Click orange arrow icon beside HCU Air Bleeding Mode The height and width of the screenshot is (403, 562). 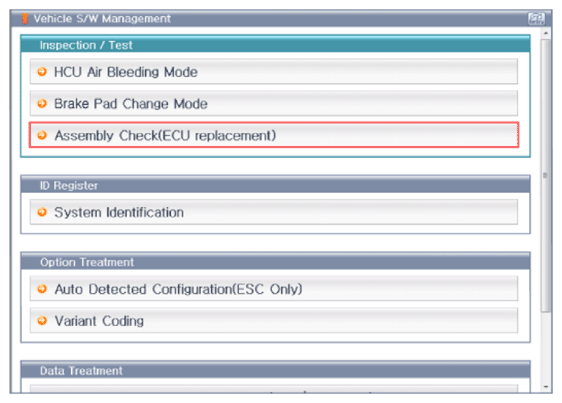point(42,72)
